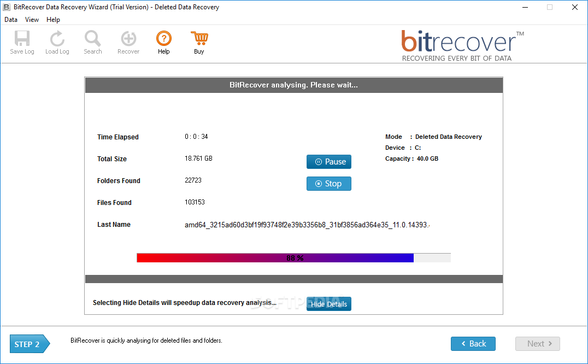Viewport: 588px width, 364px height.
Task: Click the Last Name label
Action: point(114,225)
